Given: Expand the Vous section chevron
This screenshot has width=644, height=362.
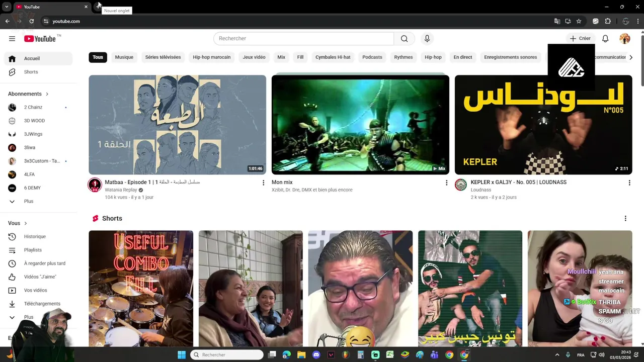Looking at the screenshot, I should point(26,223).
